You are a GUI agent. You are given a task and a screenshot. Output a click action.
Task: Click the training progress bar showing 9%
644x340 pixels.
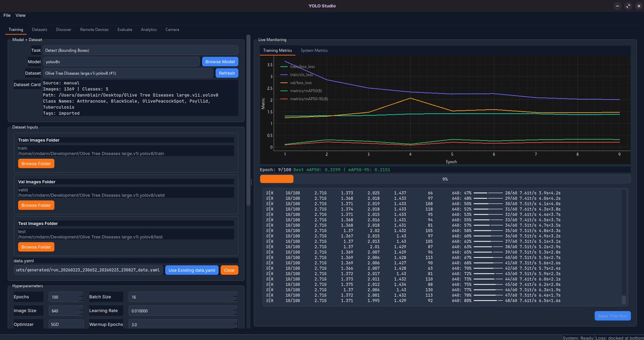[x=445, y=179]
